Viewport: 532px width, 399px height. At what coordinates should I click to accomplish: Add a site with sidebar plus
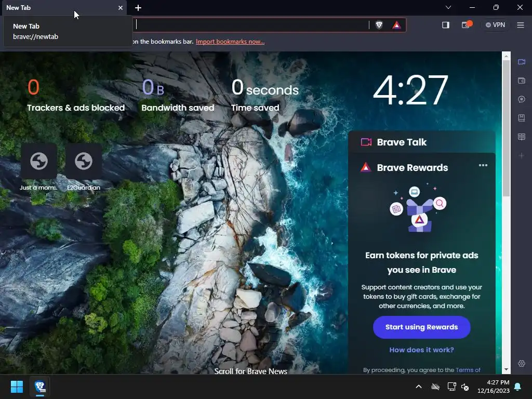(x=522, y=155)
